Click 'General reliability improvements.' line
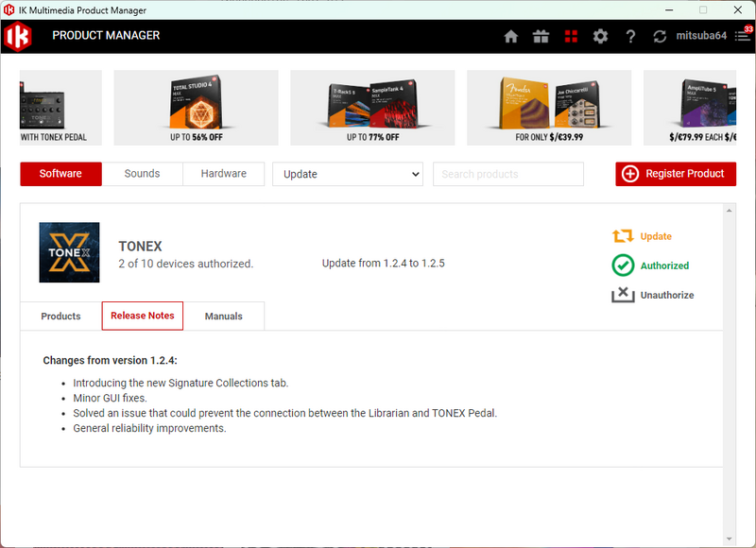The height and width of the screenshot is (548, 756). pyautogui.click(x=149, y=428)
